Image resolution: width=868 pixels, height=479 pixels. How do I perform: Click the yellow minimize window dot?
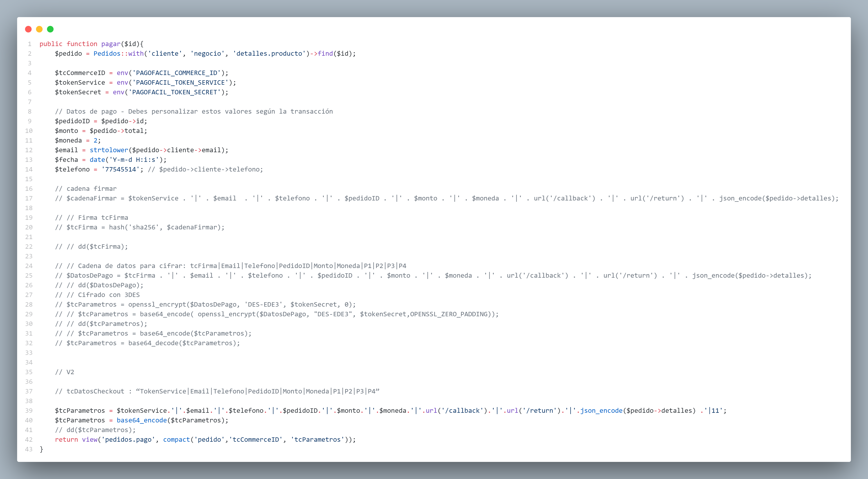pyautogui.click(x=40, y=29)
